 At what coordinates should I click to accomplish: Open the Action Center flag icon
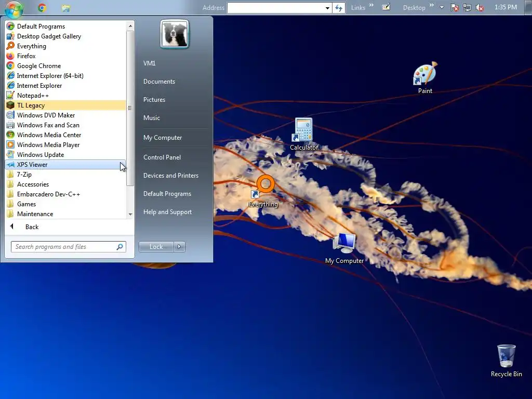pos(454,7)
